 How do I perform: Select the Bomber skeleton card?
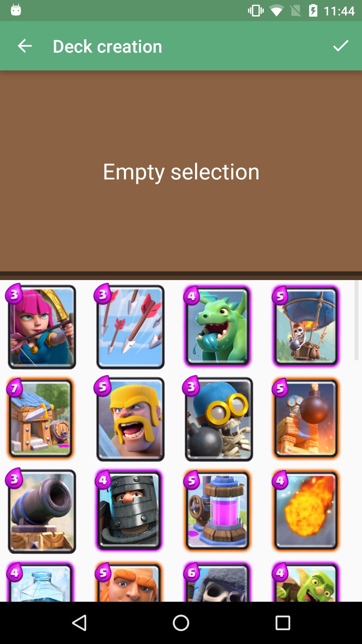pos(219,419)
